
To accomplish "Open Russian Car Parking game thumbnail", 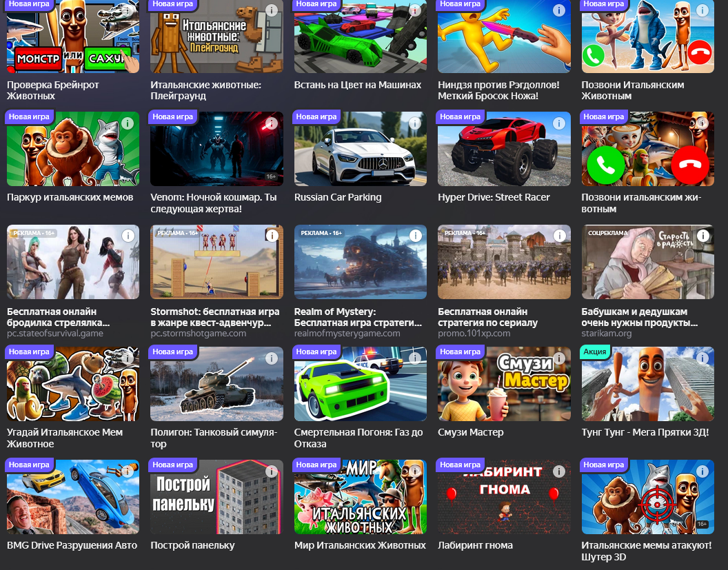I will click(x=361, y=149).
